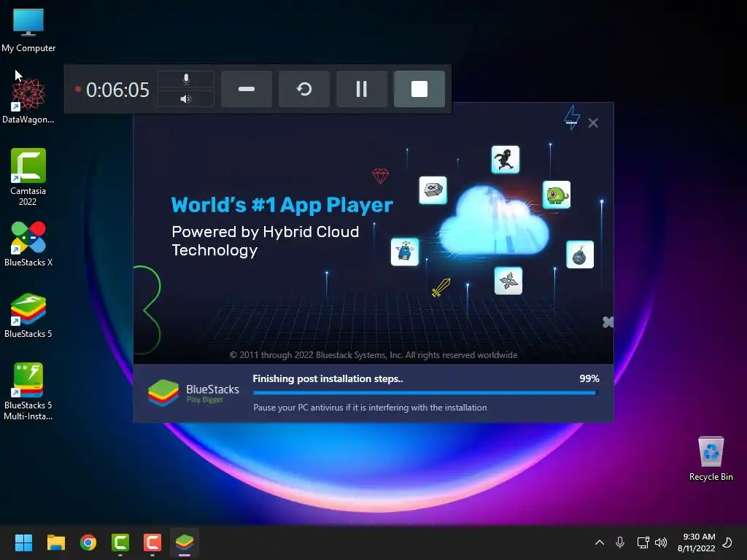Open the My Computer desktop icon

tap(28, 30)
